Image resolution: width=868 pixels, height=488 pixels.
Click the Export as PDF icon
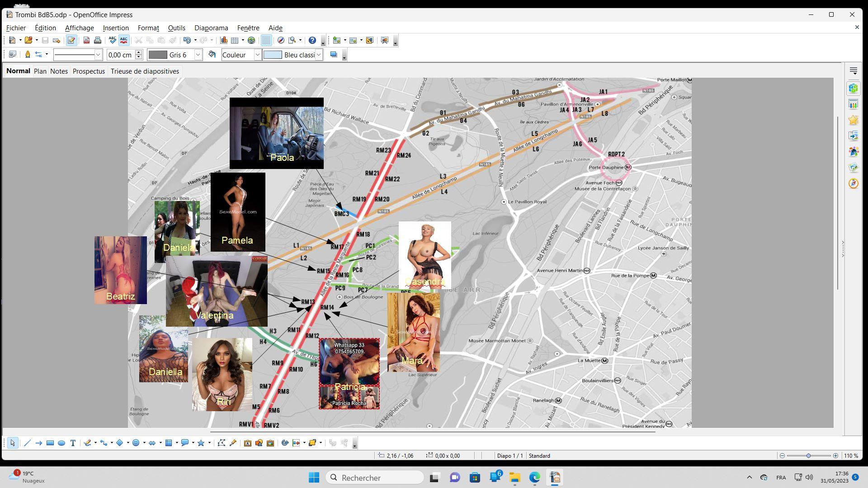86,41
